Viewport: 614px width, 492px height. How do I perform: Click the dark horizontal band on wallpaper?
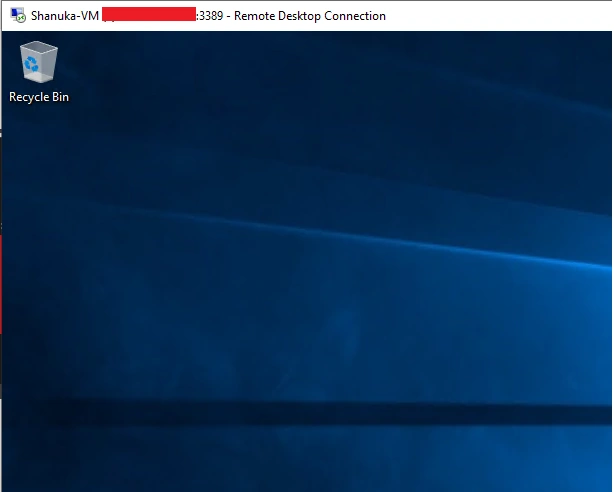(x=313, y=412)
